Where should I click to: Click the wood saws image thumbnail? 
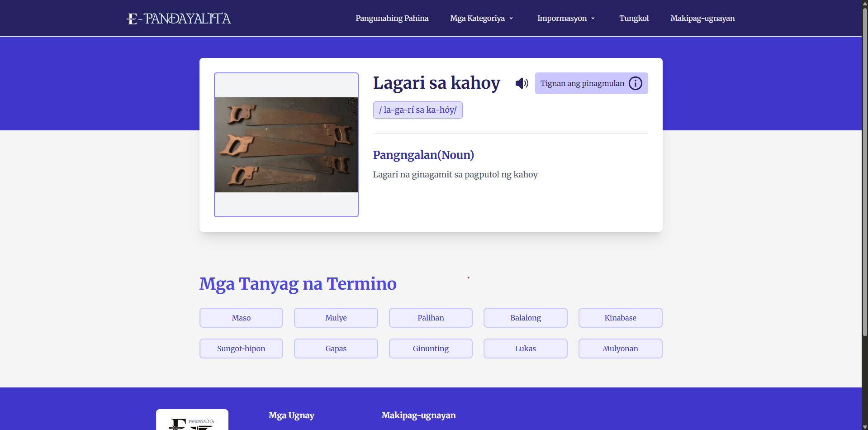pos(286,145)
